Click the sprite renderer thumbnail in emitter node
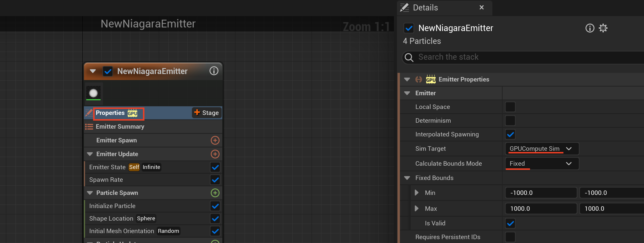This screenshot has width=644, height=243. pos(93,93)
